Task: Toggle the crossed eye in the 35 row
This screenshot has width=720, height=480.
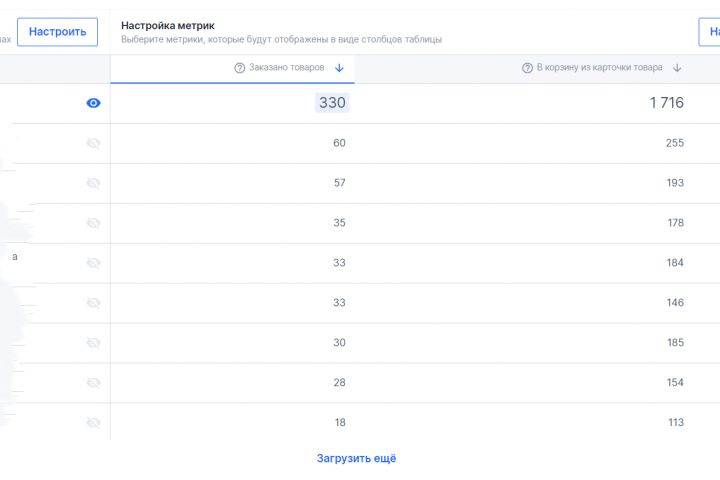Action: click(94, 223)
